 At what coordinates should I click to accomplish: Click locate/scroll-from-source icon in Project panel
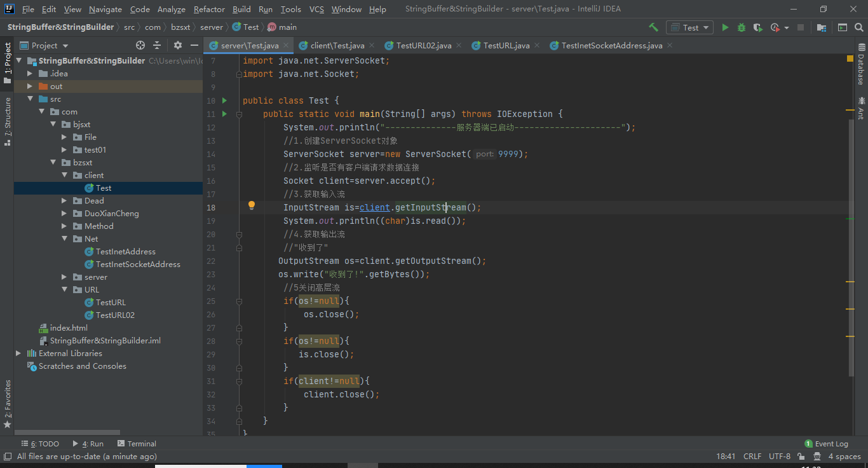[x=140, y=45]
